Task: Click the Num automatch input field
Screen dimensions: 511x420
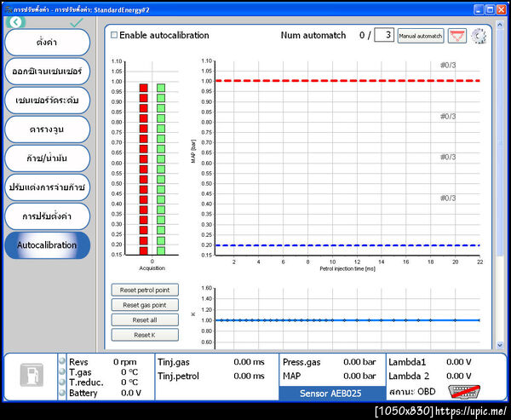Action: pyautogui.click(x=384, y=35)
